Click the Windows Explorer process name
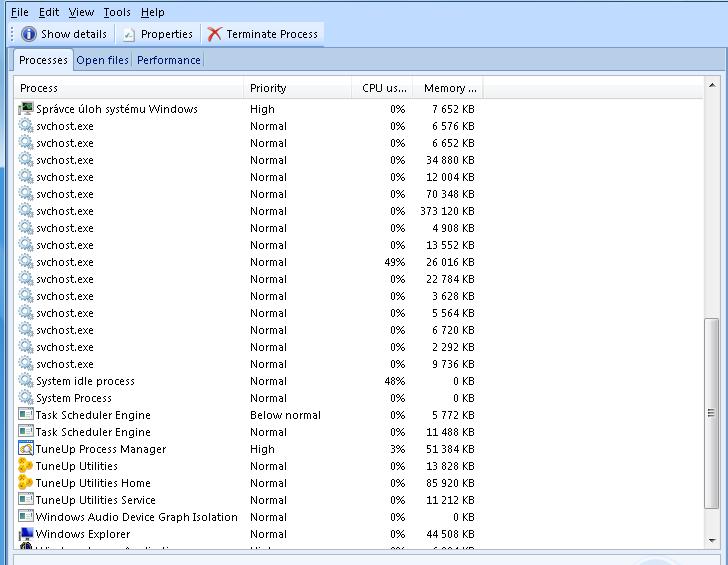Viewport: 728px width, 565px height. pos(83,534)
